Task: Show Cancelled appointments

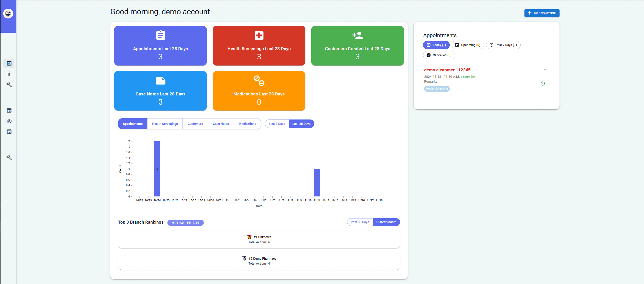Action: pos(439,55)
